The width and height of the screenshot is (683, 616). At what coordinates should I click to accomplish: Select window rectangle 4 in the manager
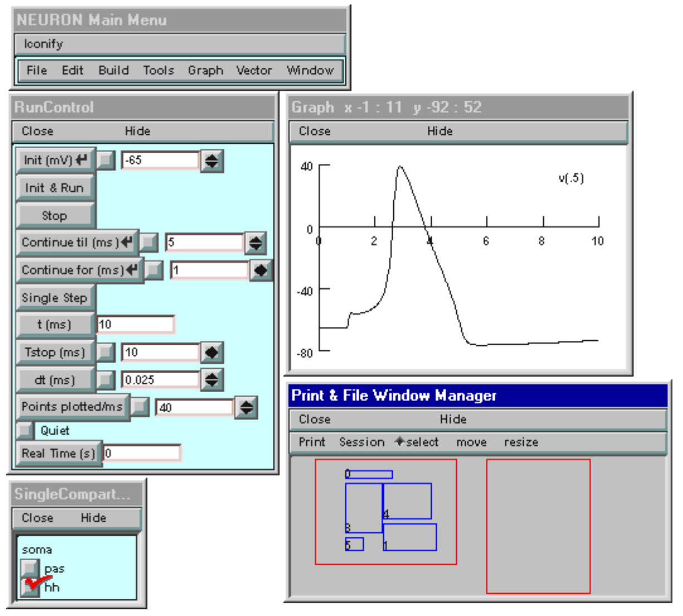click(x=407, y=501)
